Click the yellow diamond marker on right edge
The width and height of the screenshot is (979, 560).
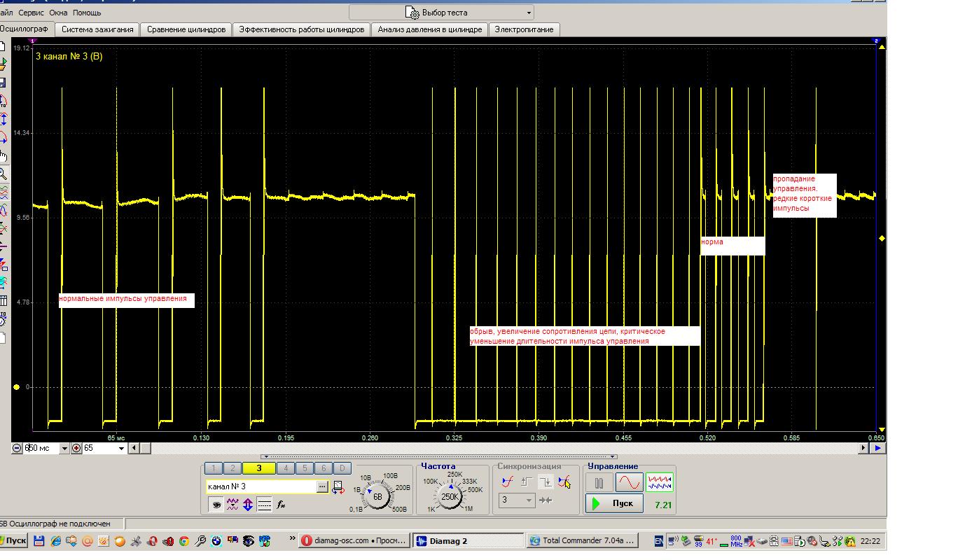click(x=882, y=239)
